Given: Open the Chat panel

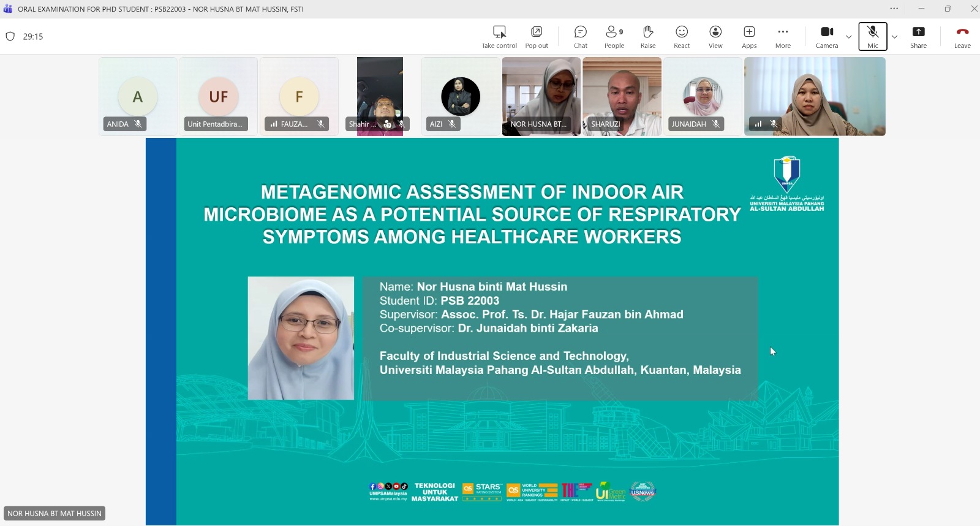Looking at the screenshot, I should [x=580, y=37].
